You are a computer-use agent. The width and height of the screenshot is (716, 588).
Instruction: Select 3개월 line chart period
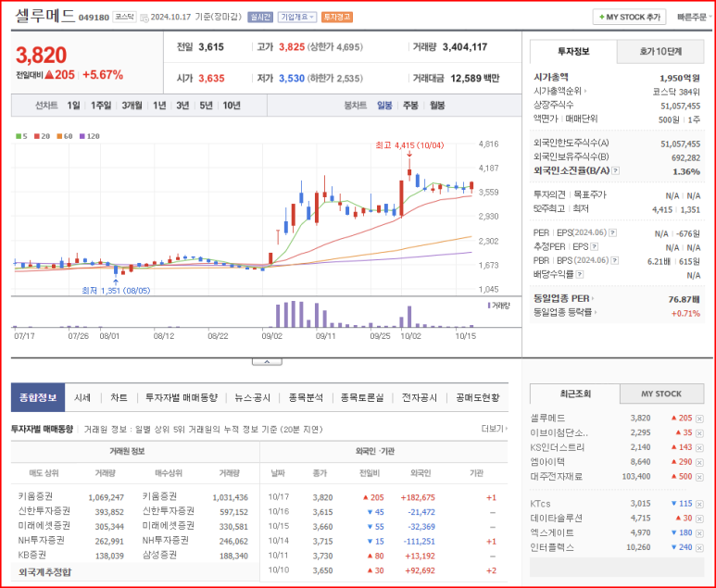tap(132, 106)
